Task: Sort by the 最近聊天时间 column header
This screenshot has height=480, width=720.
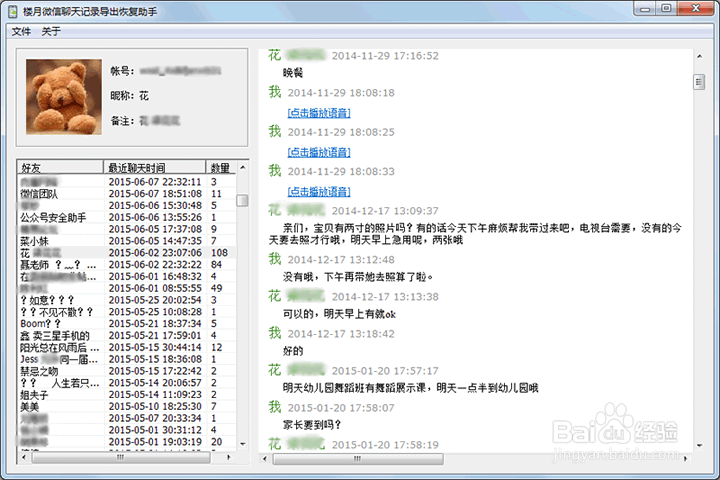Action: [x=154, y=168]
